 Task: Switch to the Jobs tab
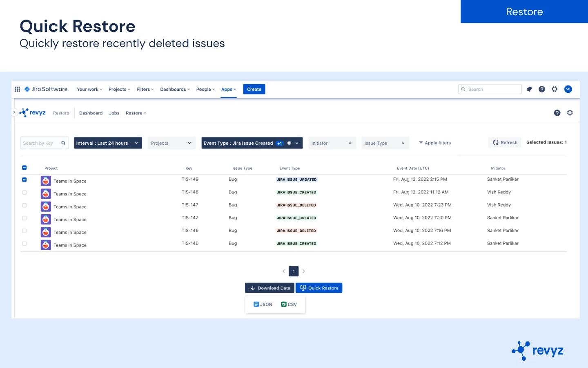pyautogui.click(x=114, y=113)
